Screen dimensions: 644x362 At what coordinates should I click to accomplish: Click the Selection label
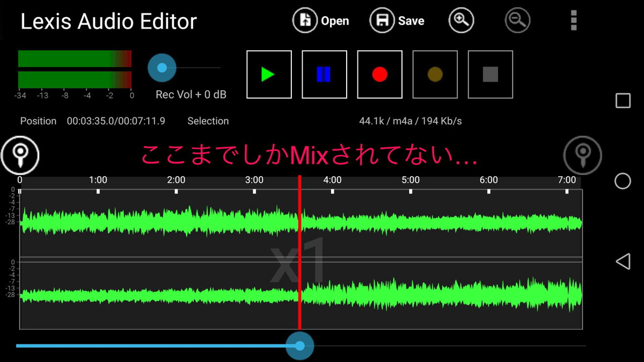(208, 121)
